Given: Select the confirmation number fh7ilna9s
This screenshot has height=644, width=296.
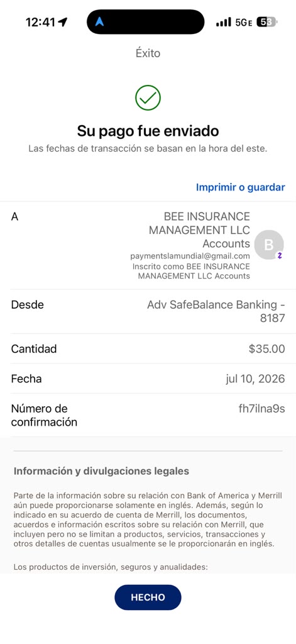Looking at the screenshot, I should [x=261, y=409].
